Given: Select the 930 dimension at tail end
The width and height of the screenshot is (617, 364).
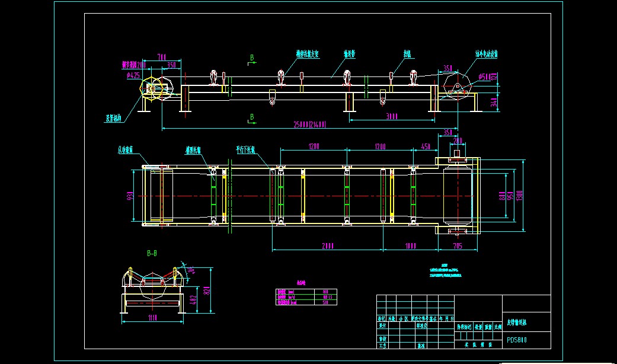Looking at the screenshot, I should [x=130, y=196].
